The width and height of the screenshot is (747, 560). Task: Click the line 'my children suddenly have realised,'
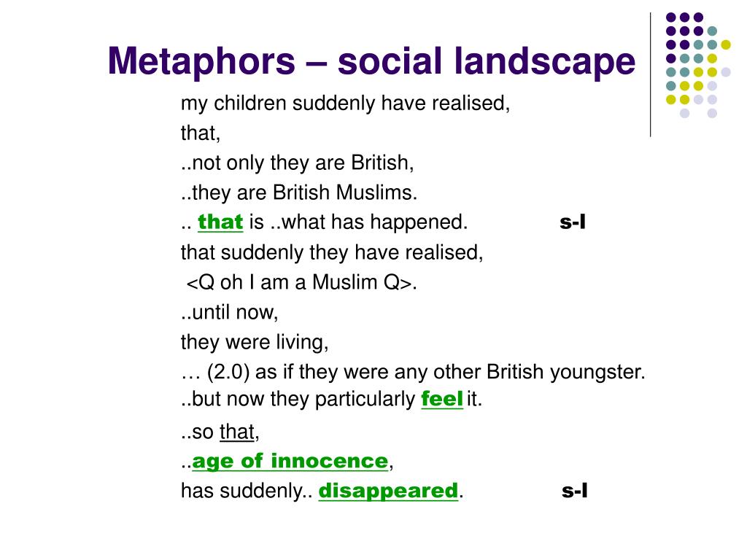point(345,104)
